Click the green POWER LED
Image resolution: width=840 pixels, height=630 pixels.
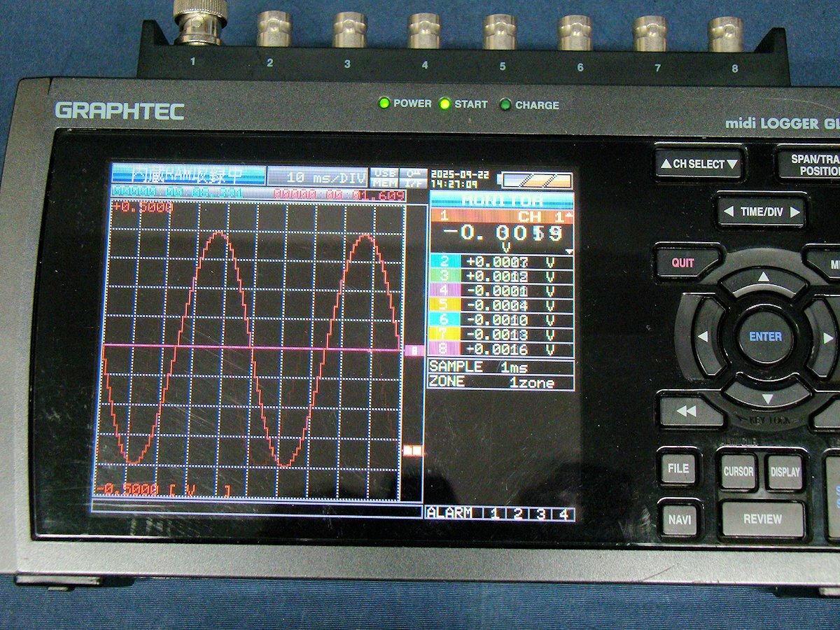point(384,104)
